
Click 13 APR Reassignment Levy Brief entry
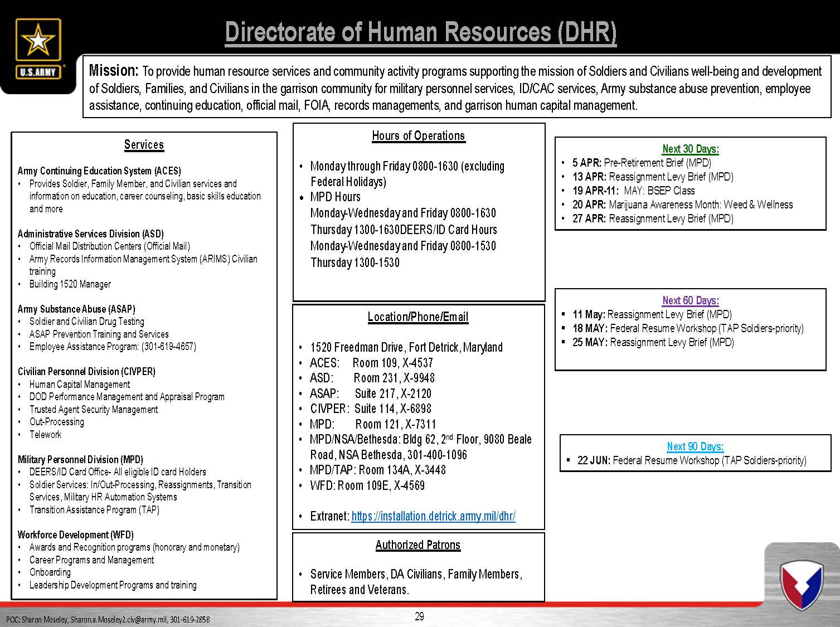653,177
